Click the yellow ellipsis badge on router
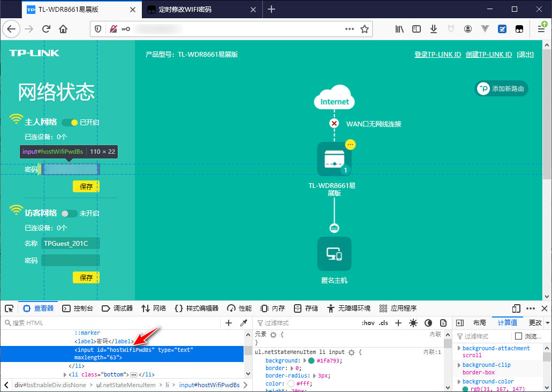The height and width of the screenshot is (392, 552). pos(350,145)
